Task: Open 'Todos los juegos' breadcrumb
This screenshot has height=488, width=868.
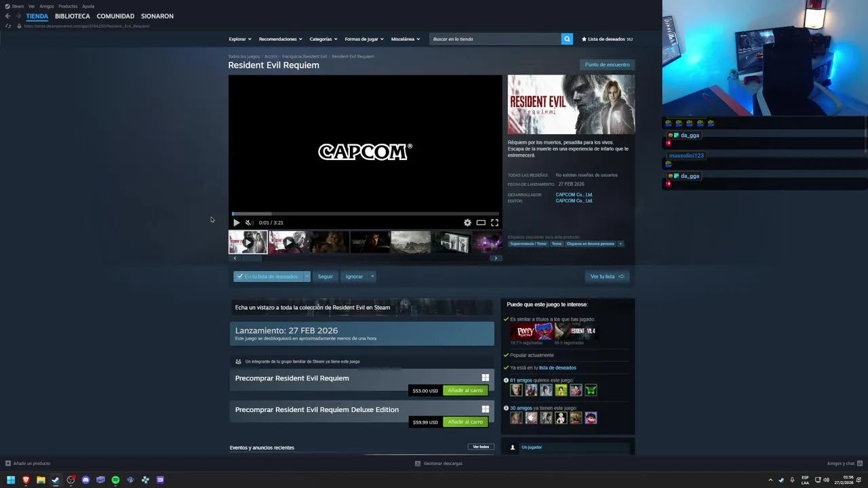Action: tap(243, 56)
